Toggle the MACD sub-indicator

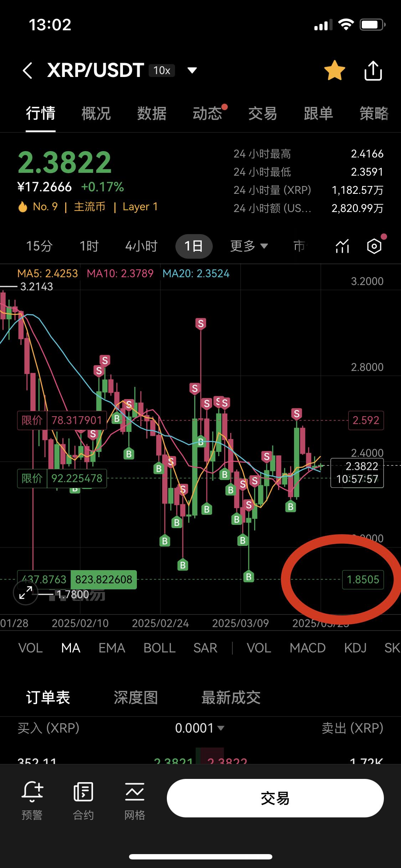click(x=308, y=648)
